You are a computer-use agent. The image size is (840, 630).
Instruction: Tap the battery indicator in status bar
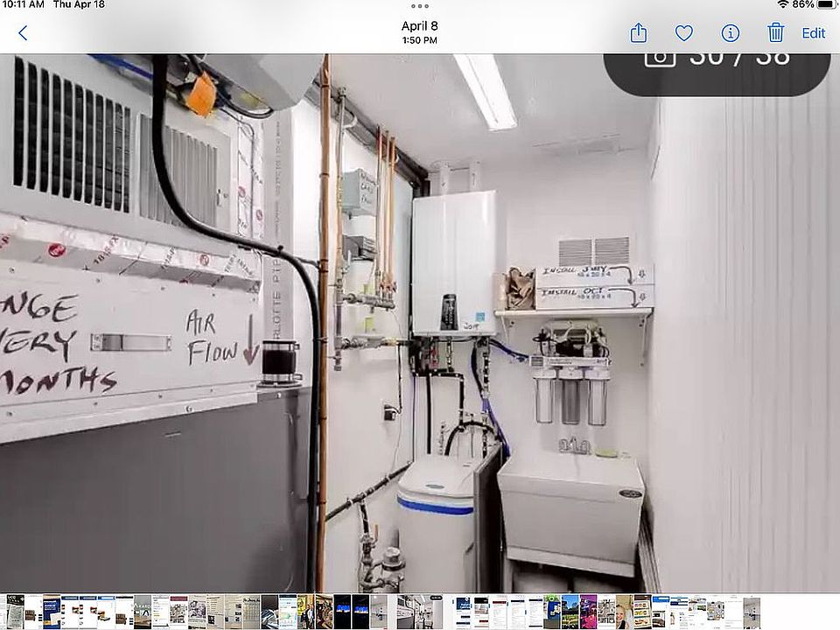pos(824,5)
